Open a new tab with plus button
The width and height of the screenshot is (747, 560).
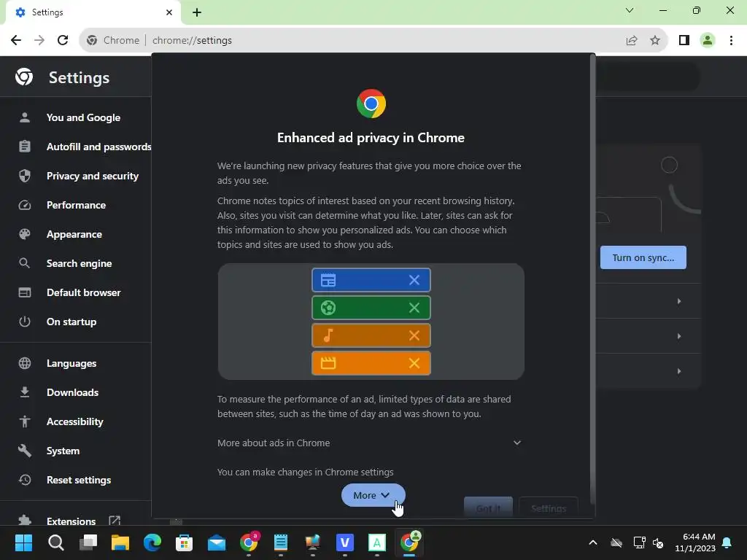tap(197, 12)
